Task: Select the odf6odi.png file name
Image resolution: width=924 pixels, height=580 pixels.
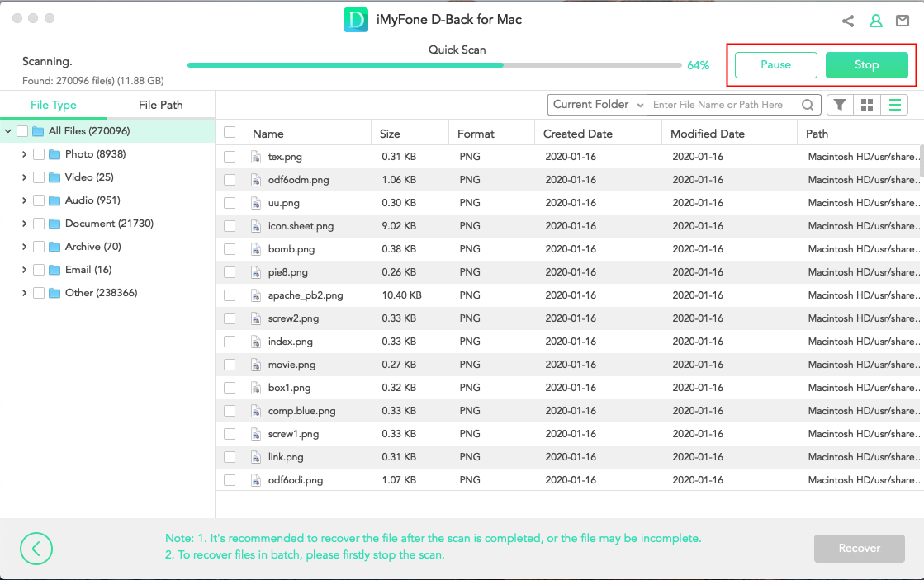Action: (x=296, y=480)
